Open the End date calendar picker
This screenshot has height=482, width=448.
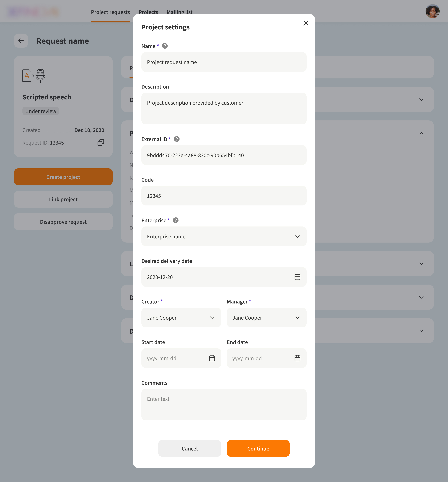click(x=297, y=358)
